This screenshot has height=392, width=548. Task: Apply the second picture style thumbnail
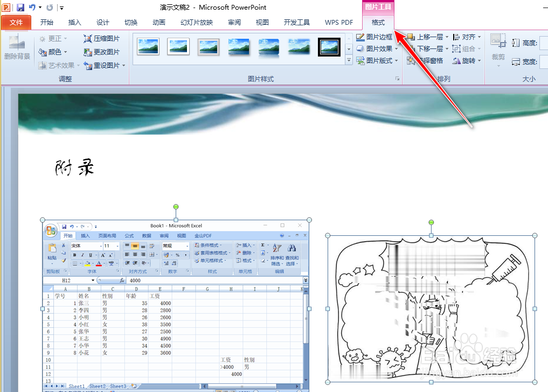point(178,47)
